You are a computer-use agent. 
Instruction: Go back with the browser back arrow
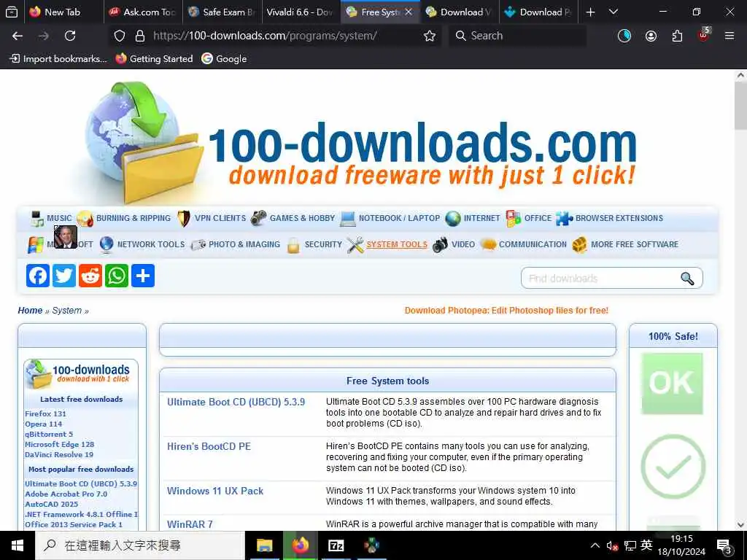(x=18, y=36)
